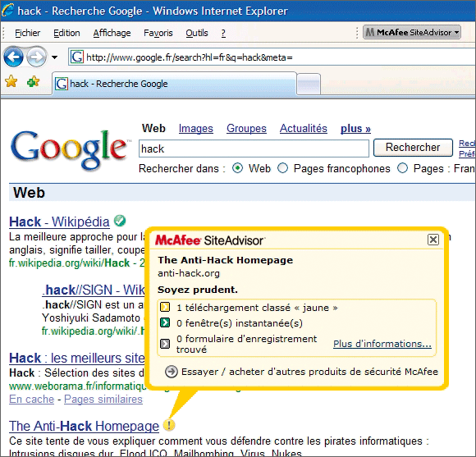The image size is (476, 457).
Task: Open The Anti-Hack Homepage result
Action: click(84, 426)
